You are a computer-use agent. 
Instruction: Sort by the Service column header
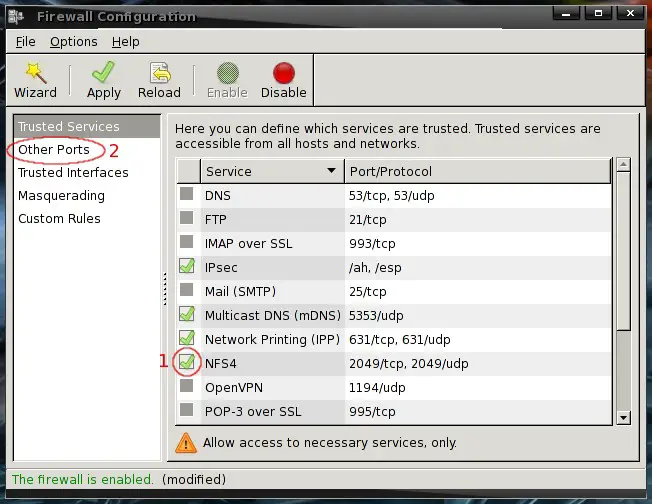(x=272, y=171)
